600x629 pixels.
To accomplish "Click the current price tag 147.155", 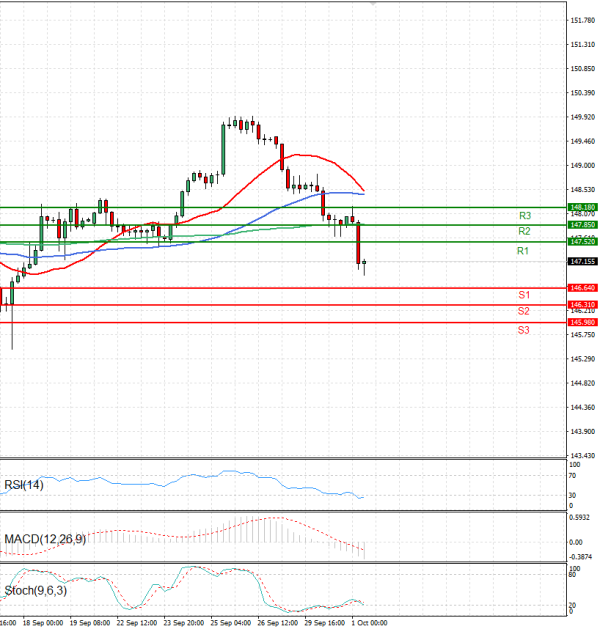I will pos(582,261).
